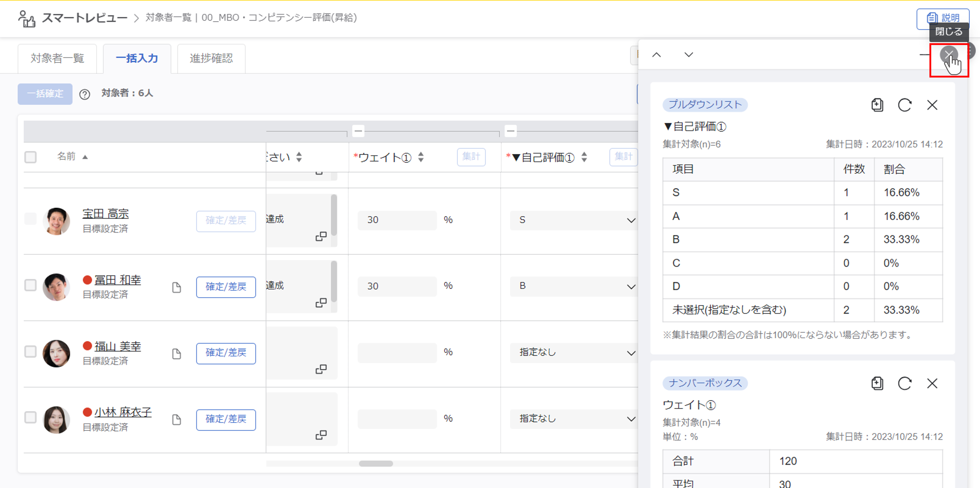
Task: Click breadcrumb 対象者一覧 | 00_MBO・コンピテンシー評価(昇給)
Action: tap(251, 18)
